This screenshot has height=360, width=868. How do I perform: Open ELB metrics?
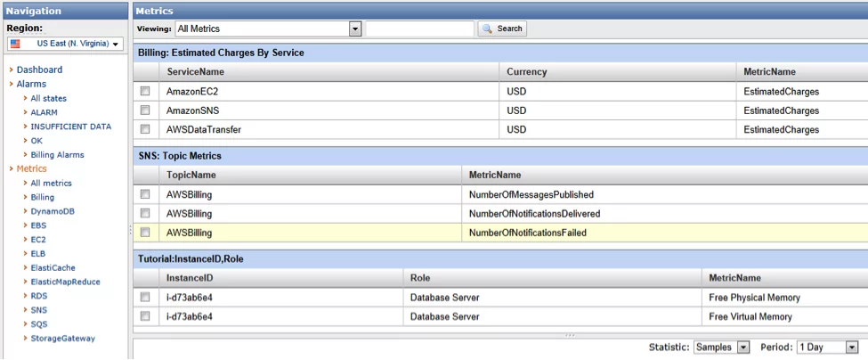39,254
